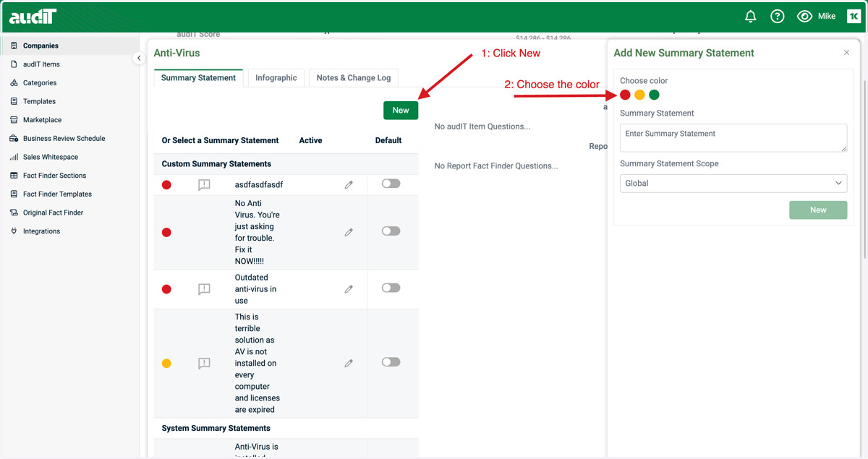Click the Enter Summary Statement text field
Viewport: 868px width, 459px height.
pyautogui.click(x=733, y=137)
